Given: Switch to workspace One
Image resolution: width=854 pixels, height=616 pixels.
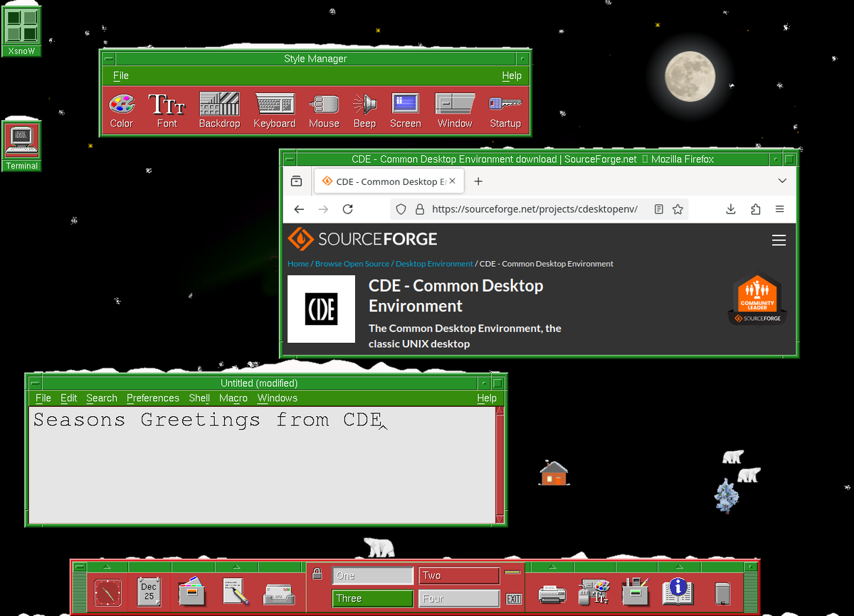Looking at the screenshot, I should [x=373, y=575].
